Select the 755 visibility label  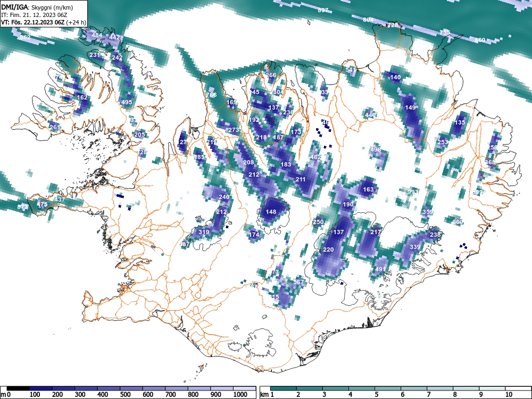pyautogui.click(x=445, y=32)
